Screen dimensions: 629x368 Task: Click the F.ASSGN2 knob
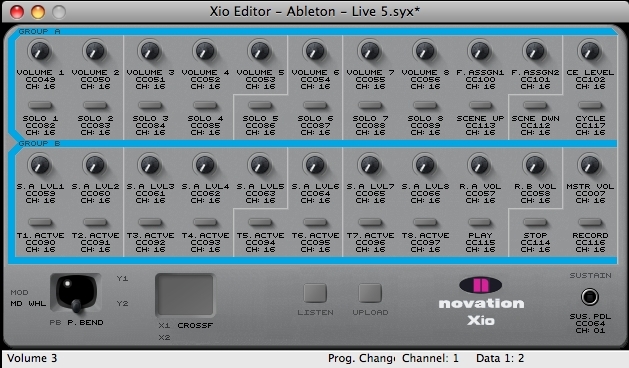[x=535, y=51]
